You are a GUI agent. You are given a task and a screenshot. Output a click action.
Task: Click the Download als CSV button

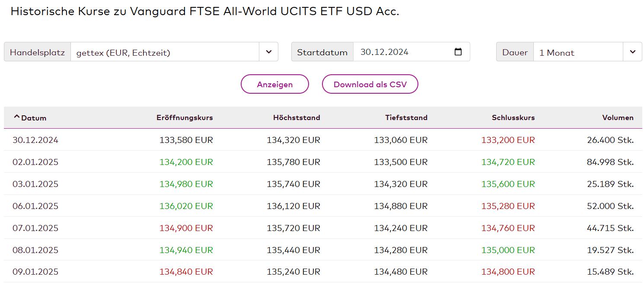(x=370, y=84)
